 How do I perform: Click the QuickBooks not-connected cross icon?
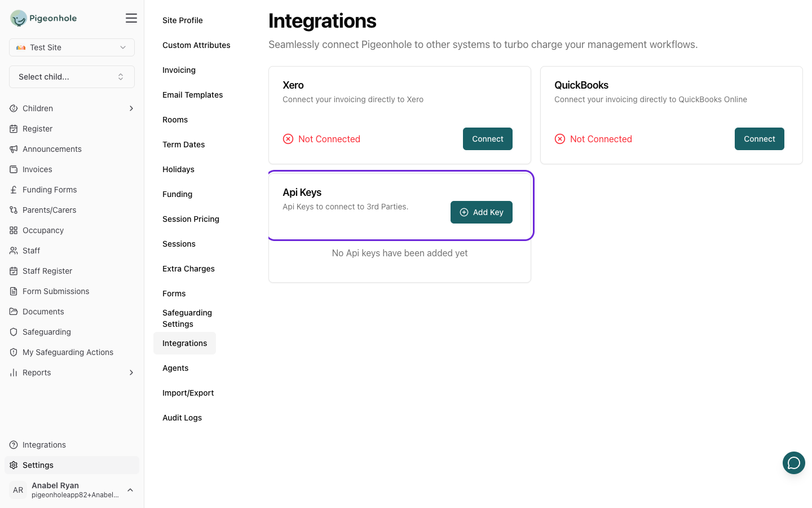pyautogui.click(x=560, y=139)
